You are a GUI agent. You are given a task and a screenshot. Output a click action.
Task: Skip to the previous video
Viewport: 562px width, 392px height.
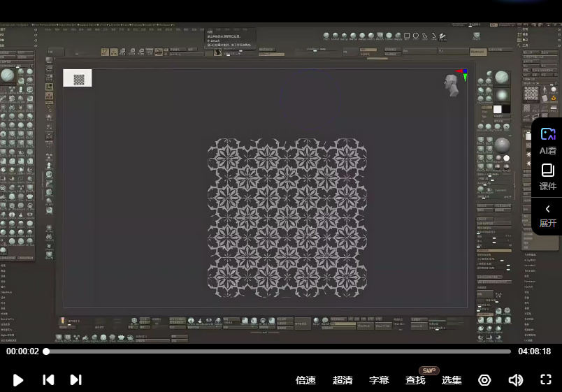click(x=48, y=380)
